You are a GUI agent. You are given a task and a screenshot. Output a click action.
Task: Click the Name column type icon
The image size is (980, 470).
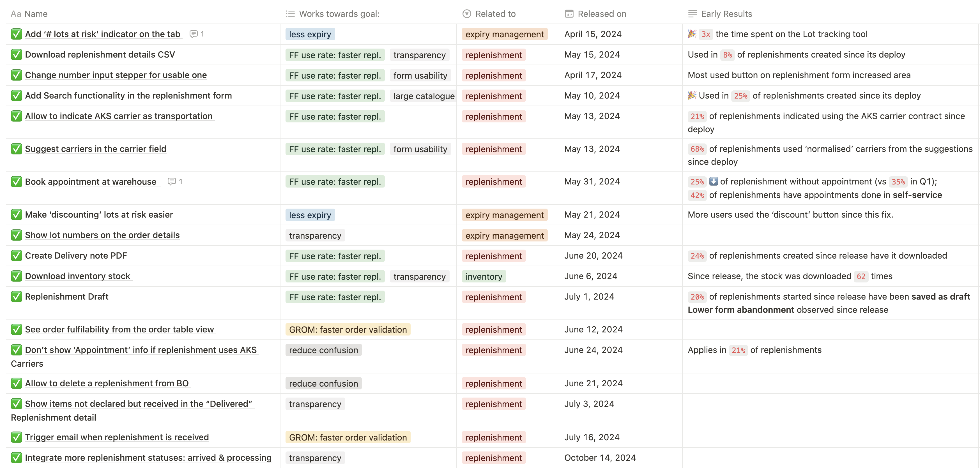click(x=16, y=14)
